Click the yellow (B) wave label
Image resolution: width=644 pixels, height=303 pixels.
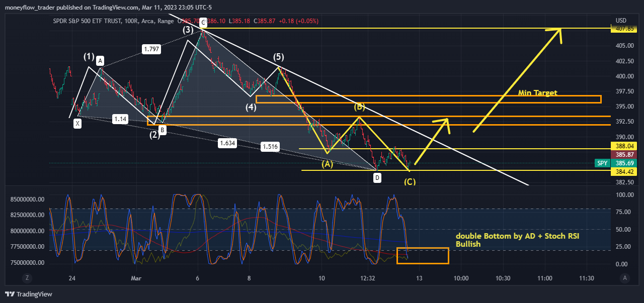(359, 107)
